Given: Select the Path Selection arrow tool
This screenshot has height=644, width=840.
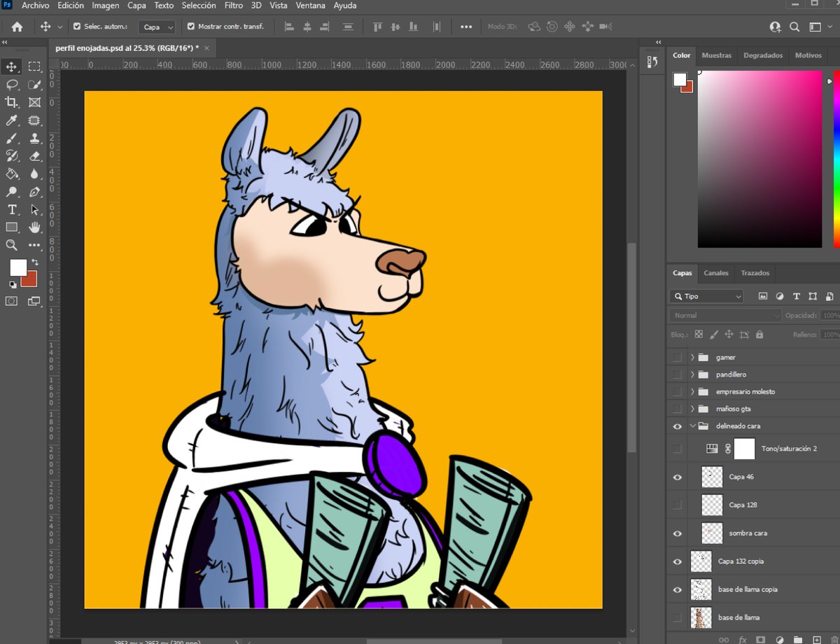Looking at the screenshot, I should click(34, 209).
